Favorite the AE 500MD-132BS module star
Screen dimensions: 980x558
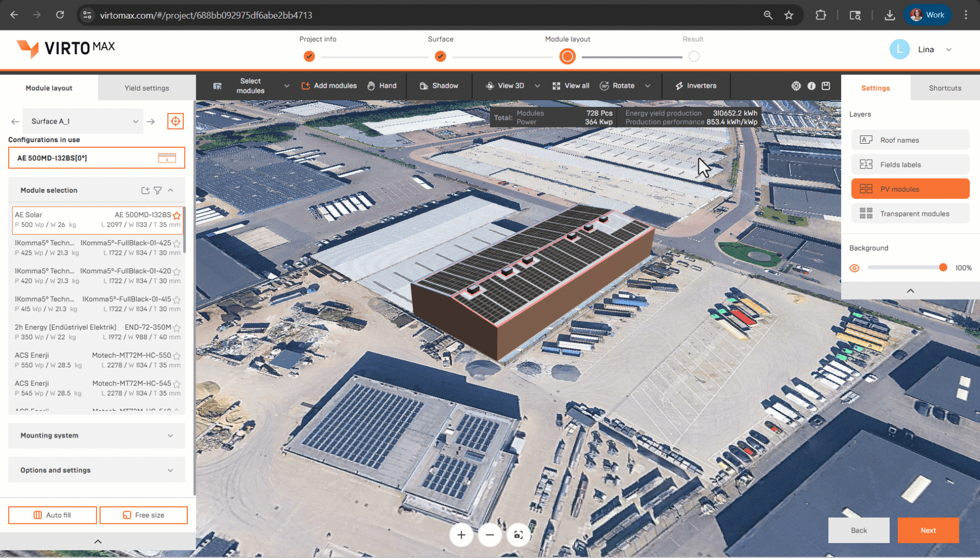pos(177,215)
